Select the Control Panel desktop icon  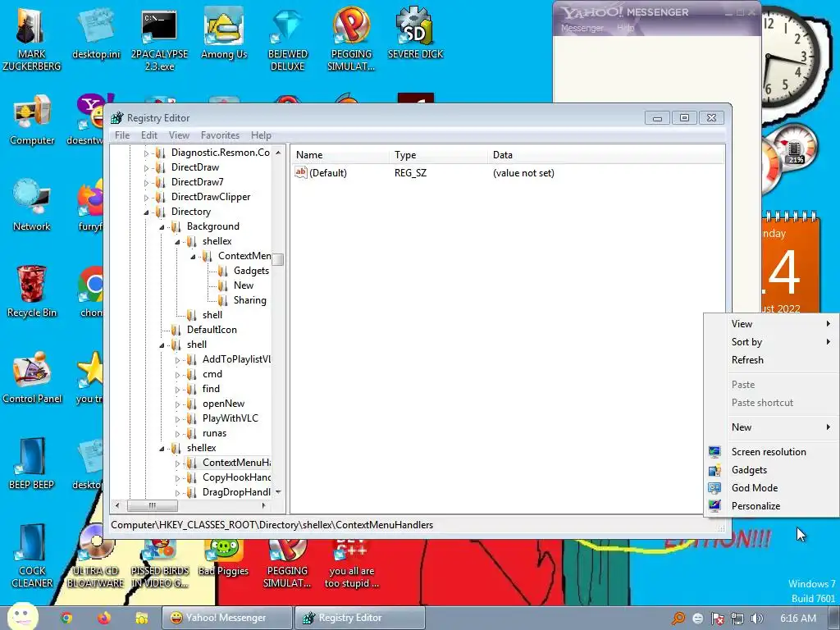tap(32, 377)
